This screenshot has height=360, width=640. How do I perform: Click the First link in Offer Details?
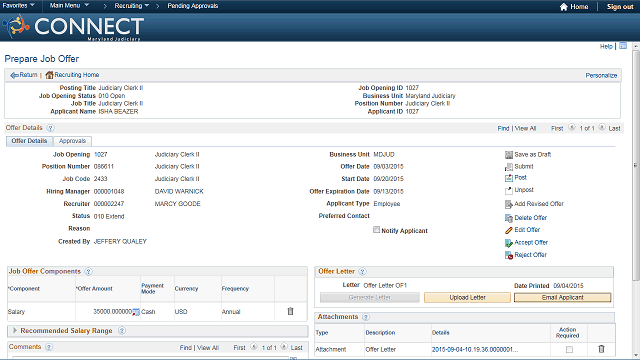click(x=557, y=129)
